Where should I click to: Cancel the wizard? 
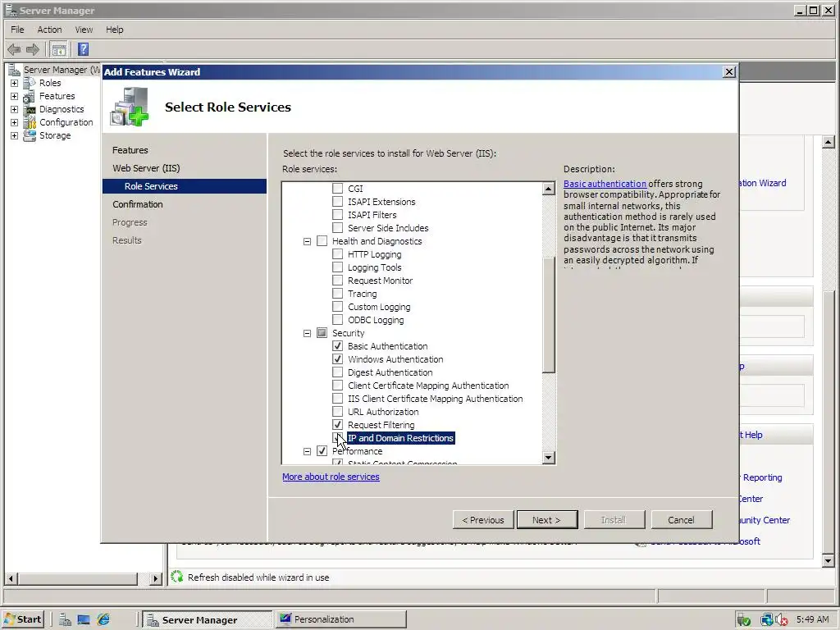click(x=682, y=519)
